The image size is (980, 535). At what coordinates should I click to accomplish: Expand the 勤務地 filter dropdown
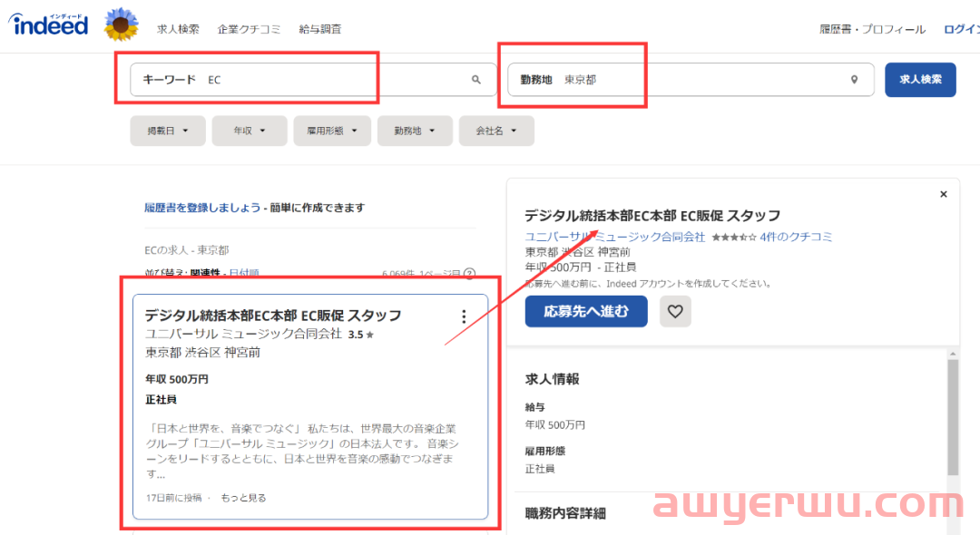tap(415, 131)
